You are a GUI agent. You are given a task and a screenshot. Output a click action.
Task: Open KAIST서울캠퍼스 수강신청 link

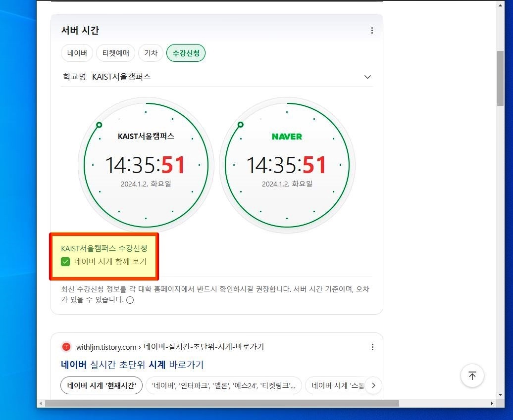(x=104, y=248)
